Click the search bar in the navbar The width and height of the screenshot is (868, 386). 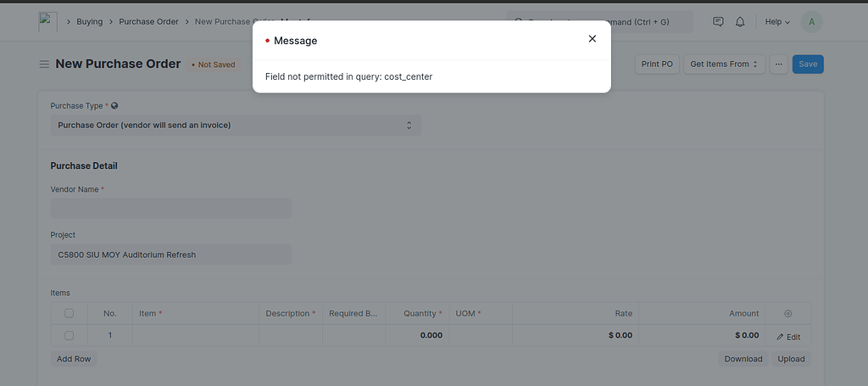(599, 21)
